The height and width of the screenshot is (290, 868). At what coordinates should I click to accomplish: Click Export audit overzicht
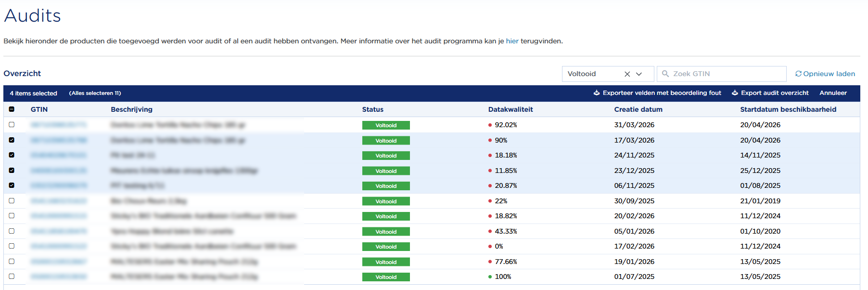tap(770, 93)
